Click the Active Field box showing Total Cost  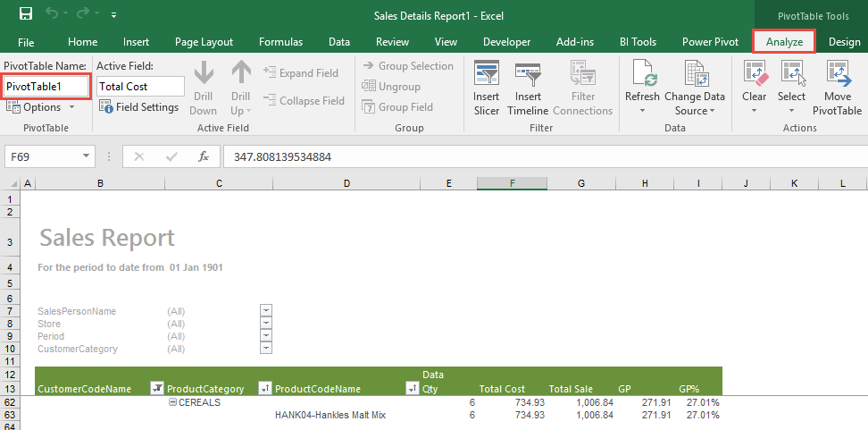pyautogui.click(x=140, y=87)
